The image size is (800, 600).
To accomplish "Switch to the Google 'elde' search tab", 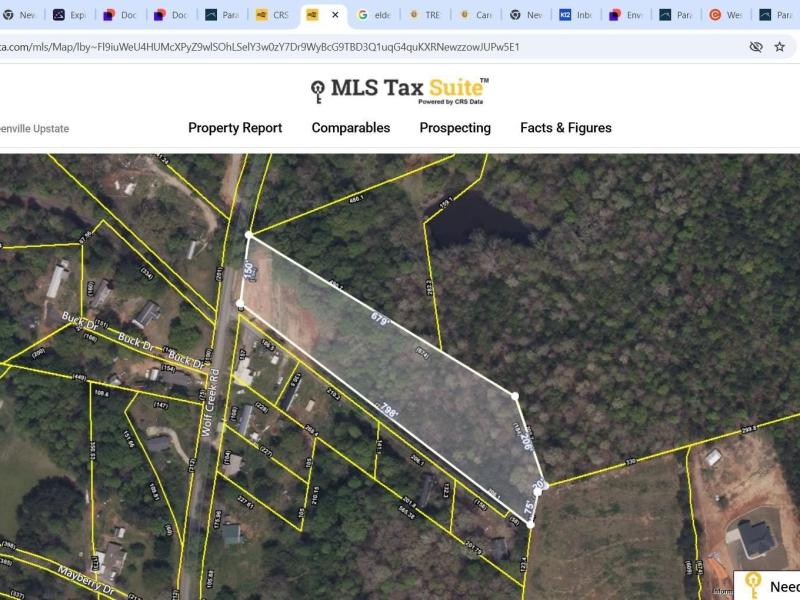I will (x=374, y=15).
